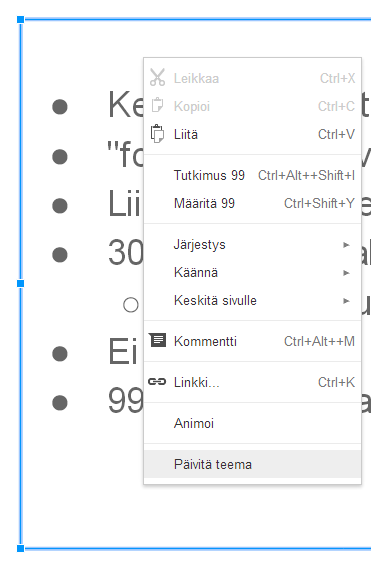Screen dimensions: 371x561
Task: Click the top-left resize handle of text box
Action: pos(20,19)
